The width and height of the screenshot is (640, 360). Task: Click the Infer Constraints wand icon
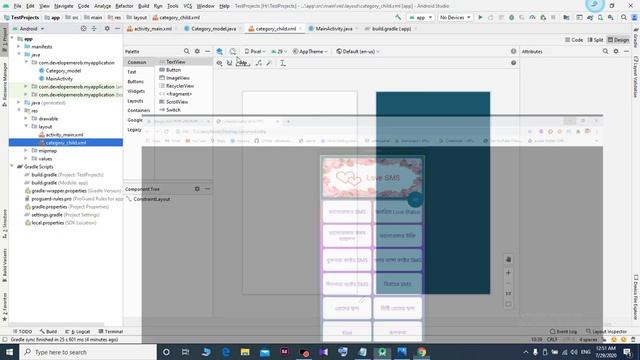point(269,63)
